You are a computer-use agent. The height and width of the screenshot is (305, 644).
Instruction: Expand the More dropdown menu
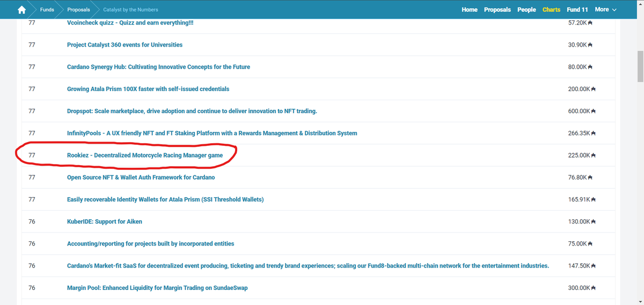coord(605,10)
